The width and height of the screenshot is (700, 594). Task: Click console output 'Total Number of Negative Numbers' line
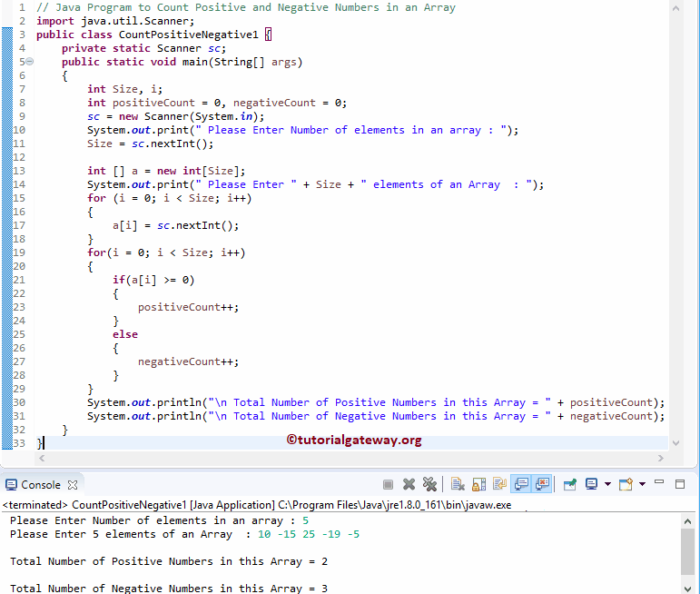click(x=169, y=589)
